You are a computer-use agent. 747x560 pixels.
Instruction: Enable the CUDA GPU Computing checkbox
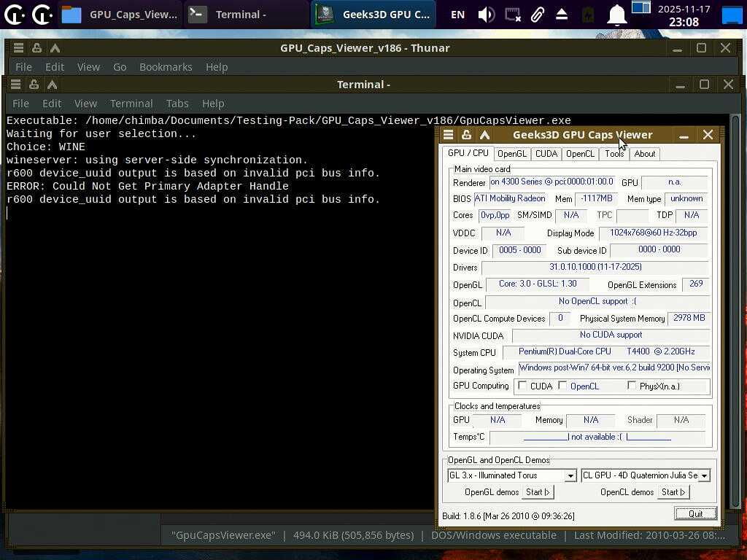(522, 385)
